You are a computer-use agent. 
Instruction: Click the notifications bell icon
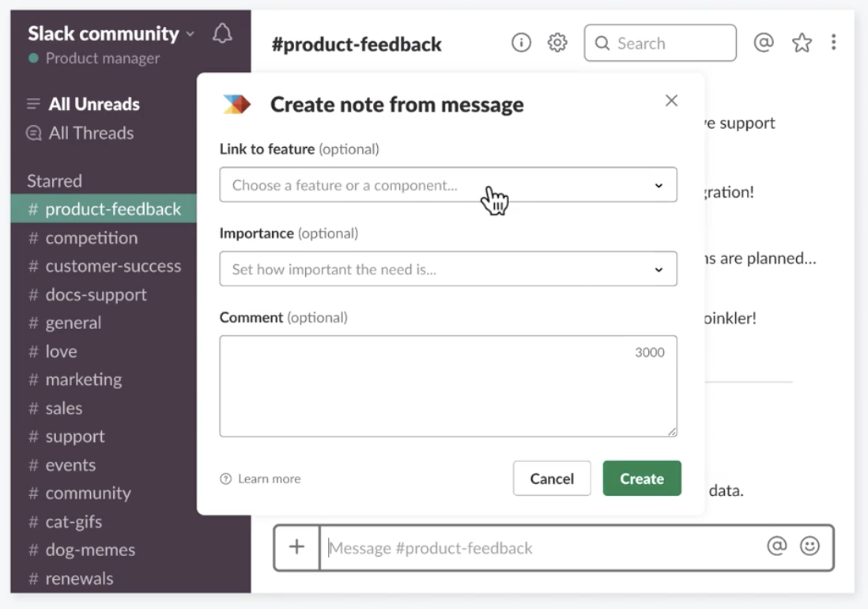[x=222, y=34]
